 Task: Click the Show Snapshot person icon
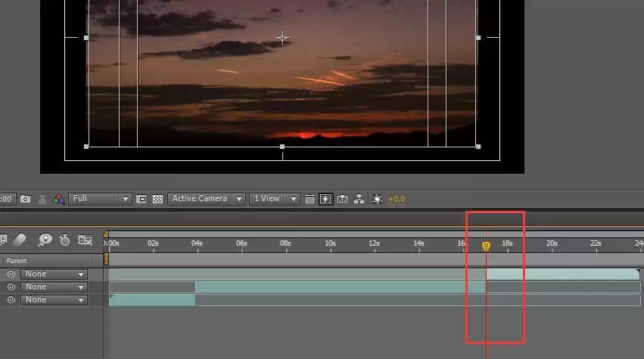coord(42,199)
